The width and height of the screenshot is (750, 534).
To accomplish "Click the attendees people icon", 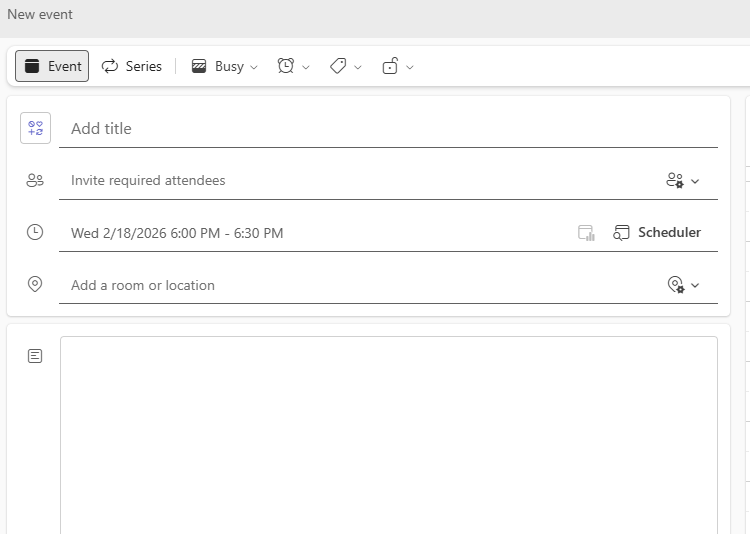I will (35, 180).
